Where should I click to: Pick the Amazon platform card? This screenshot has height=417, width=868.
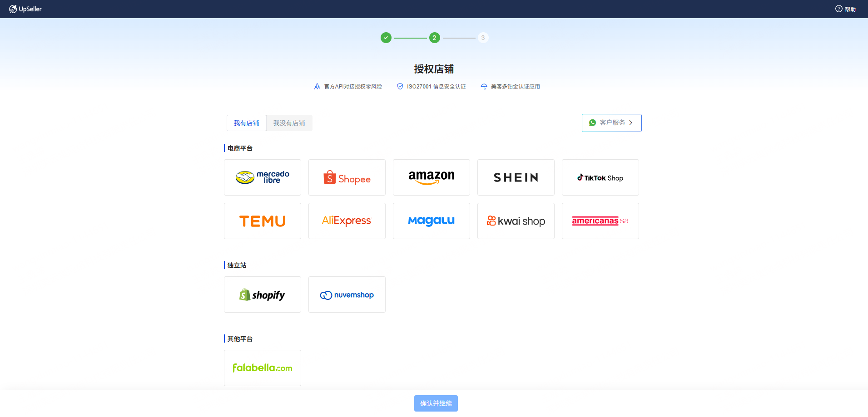coord(432,177)
